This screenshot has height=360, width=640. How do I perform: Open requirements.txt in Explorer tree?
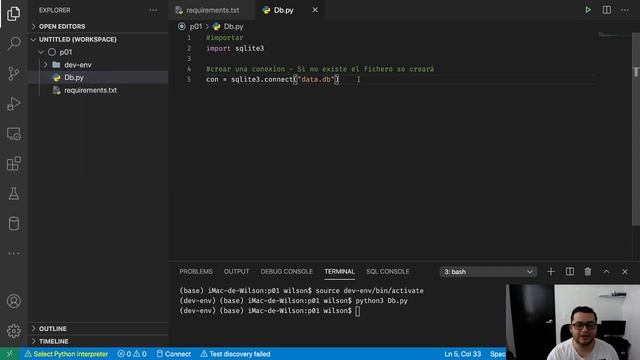(x=98, y=90)
